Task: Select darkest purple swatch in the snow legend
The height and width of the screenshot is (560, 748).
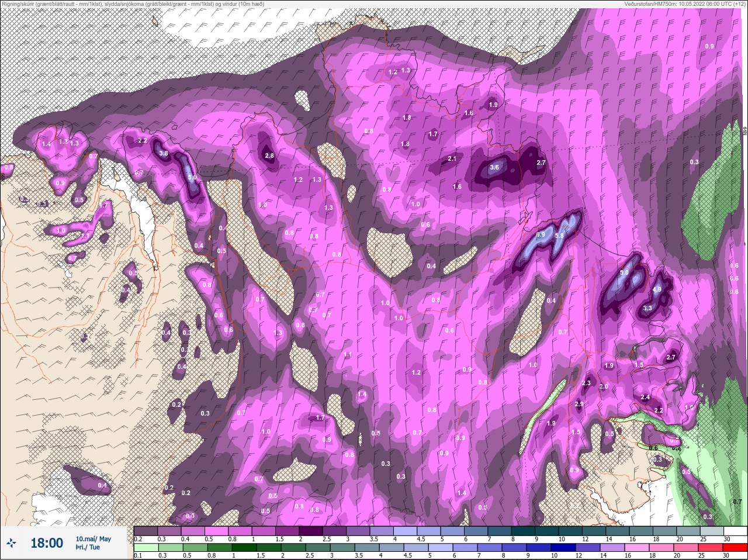Action: [x=311, y=531]
